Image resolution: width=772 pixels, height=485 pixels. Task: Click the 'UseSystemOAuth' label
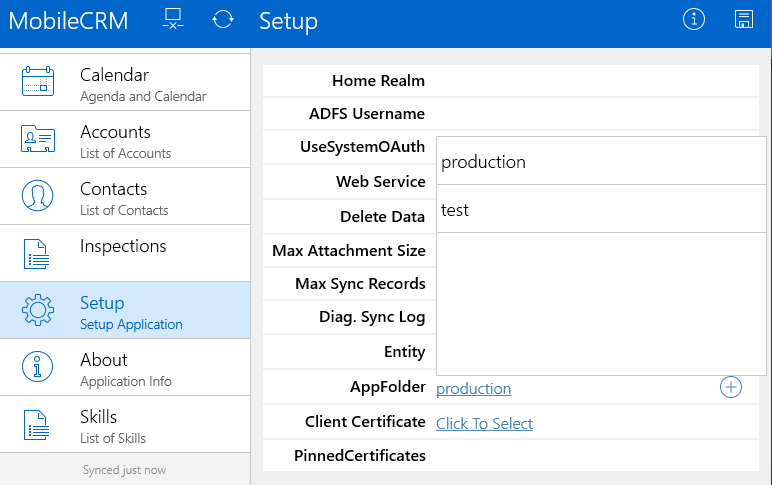[x=362, y=147]
